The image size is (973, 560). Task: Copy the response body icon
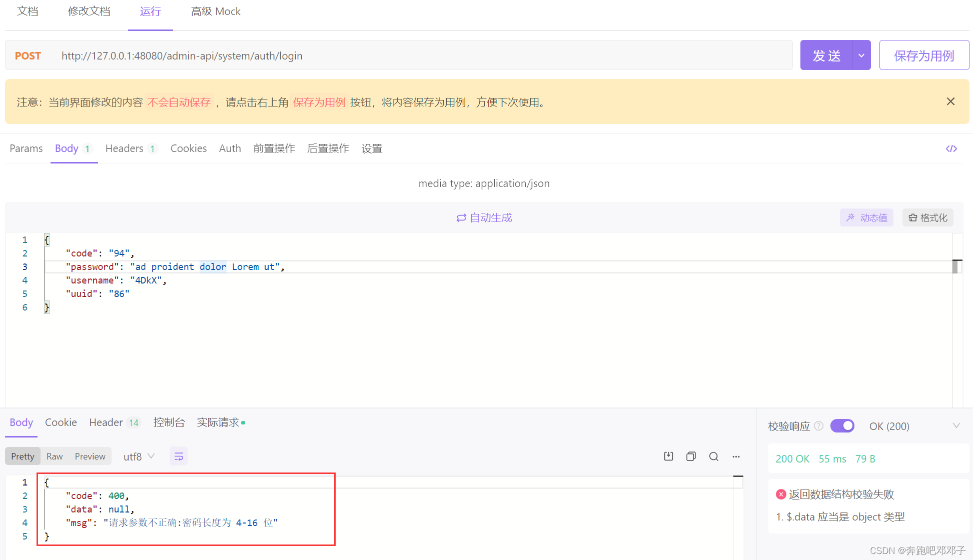(691, 456)
